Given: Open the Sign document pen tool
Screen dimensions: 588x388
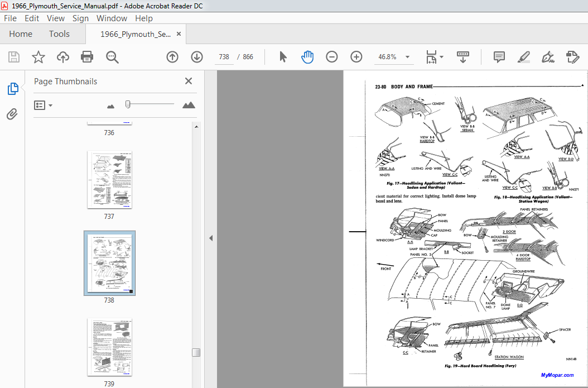Looking at the screenshot, I should click(x=548, y=57).
